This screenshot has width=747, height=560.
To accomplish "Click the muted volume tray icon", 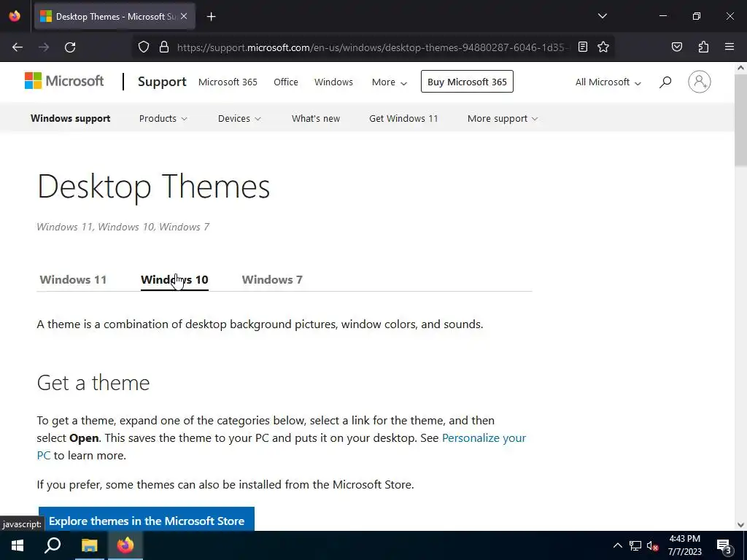I will point(653,545).
